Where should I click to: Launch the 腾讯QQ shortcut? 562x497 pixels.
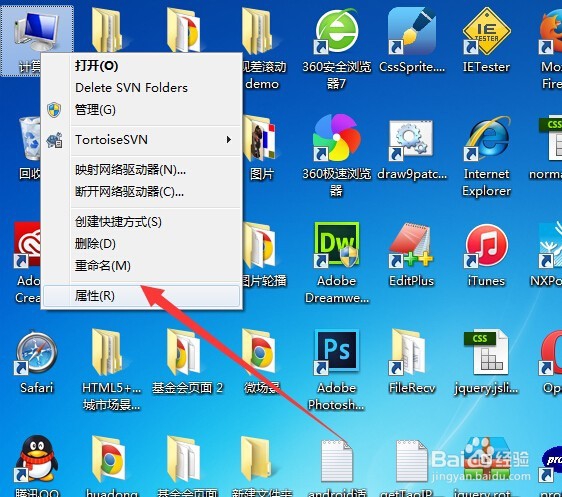pos(36,459)
